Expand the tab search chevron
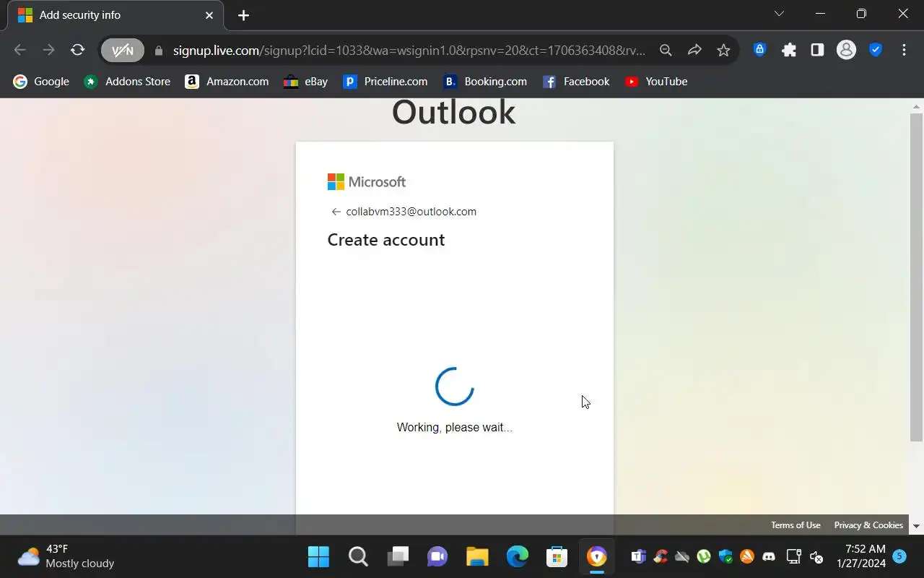 coord(779,14)
